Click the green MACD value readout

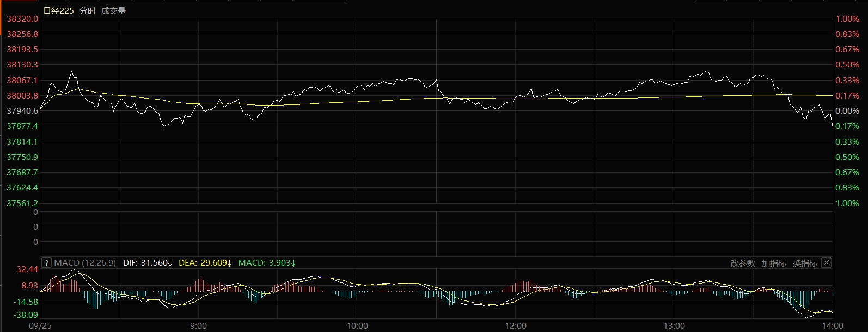[x=267, y=263]
